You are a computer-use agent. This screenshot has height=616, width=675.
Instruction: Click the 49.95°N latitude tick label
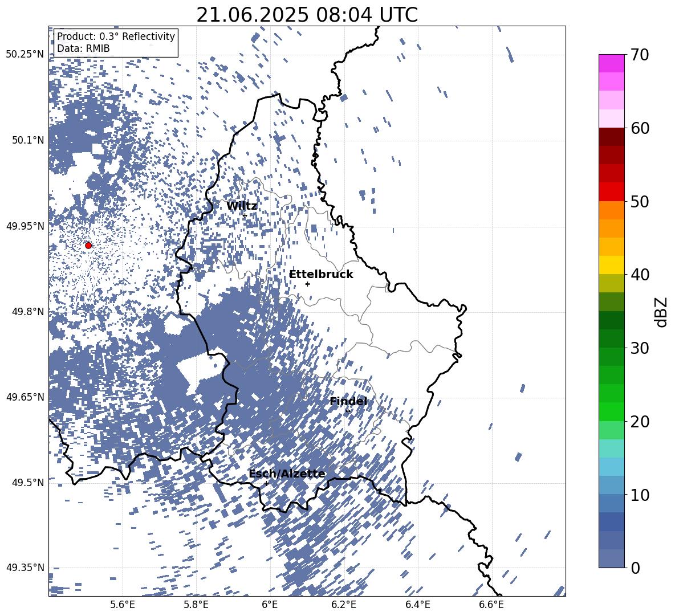point(25,226)
